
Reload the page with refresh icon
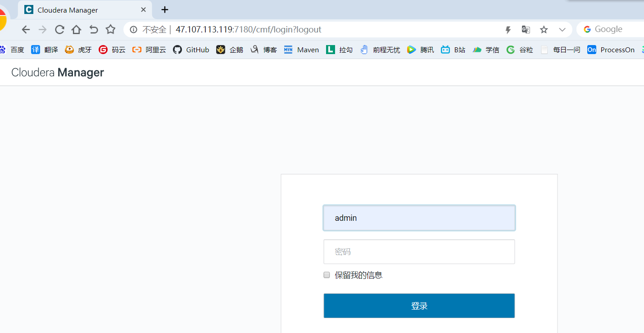click(x=59, y=30)
